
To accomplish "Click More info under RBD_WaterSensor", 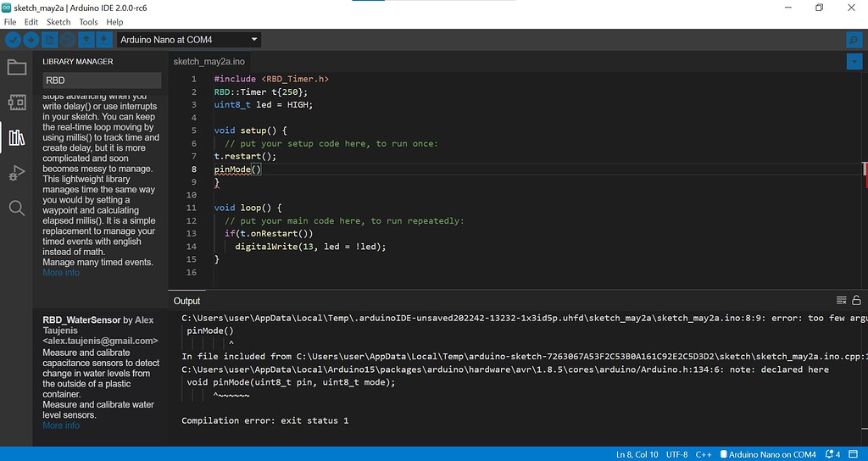I will coord(61,425).
